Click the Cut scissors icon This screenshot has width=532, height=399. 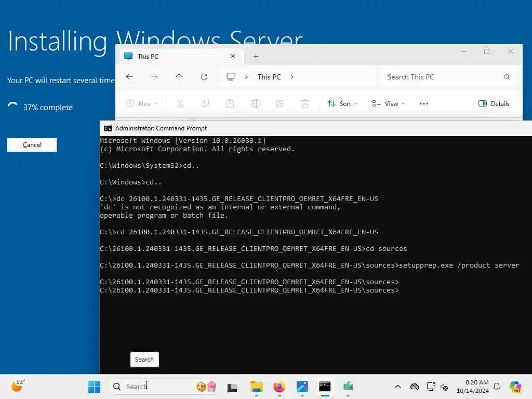pyautogui.click(x=180, y=103)
